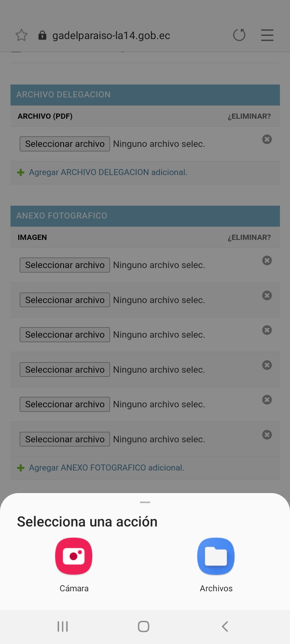Image resolution: width=290 pixels, height=644 pixels.
Task: Choose Archivos from the action sheet
Action: [x=216, y=556]
